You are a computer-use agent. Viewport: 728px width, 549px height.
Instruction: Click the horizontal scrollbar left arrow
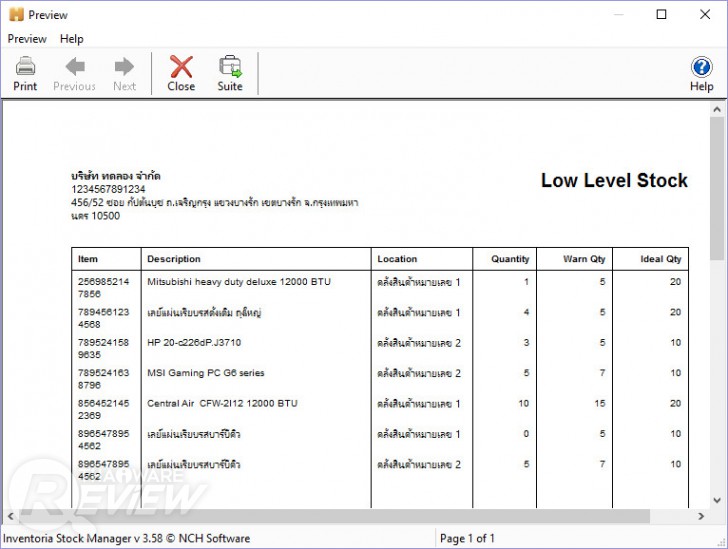[11, 516]
